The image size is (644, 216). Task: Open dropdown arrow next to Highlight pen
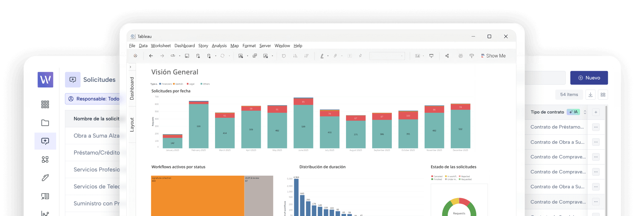(x=328, y=56)
